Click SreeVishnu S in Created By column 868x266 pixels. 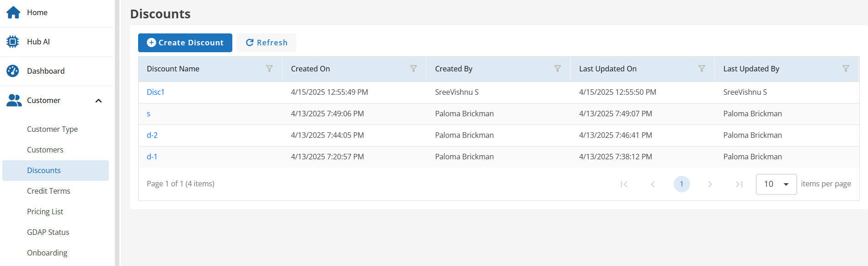tap(457, 92)
